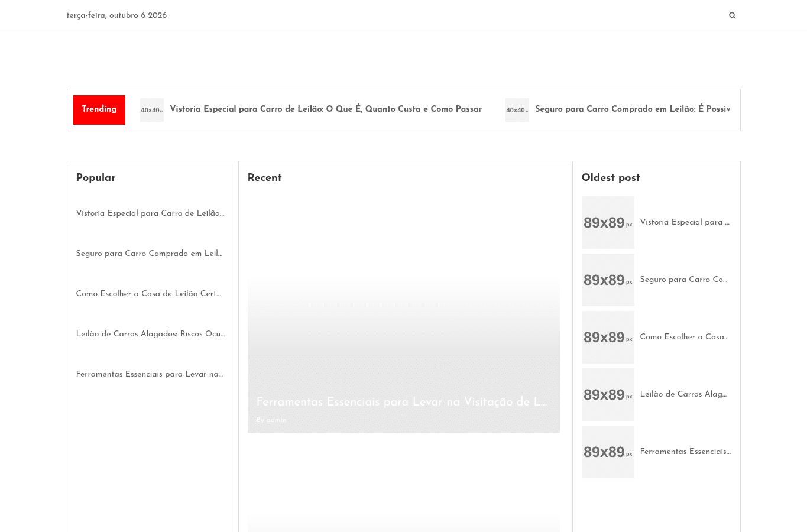Open Popular post 'Vistoria Especial para Carro de Leilão'

pos(150,213)
